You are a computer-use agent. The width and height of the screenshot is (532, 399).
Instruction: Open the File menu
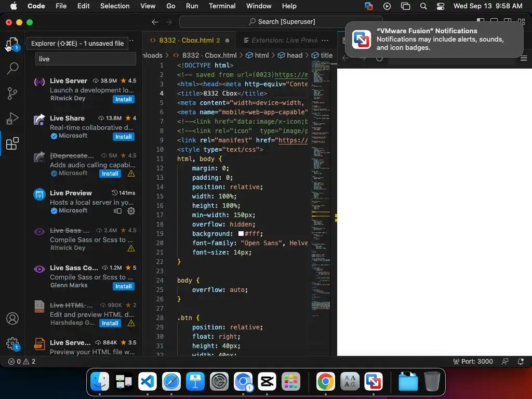coord(61,6)
